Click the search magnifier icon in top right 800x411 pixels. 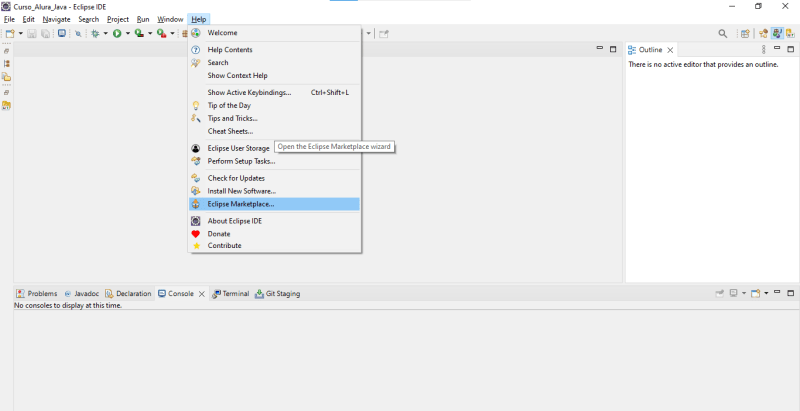pyautogui.click(x=722, y=34)
